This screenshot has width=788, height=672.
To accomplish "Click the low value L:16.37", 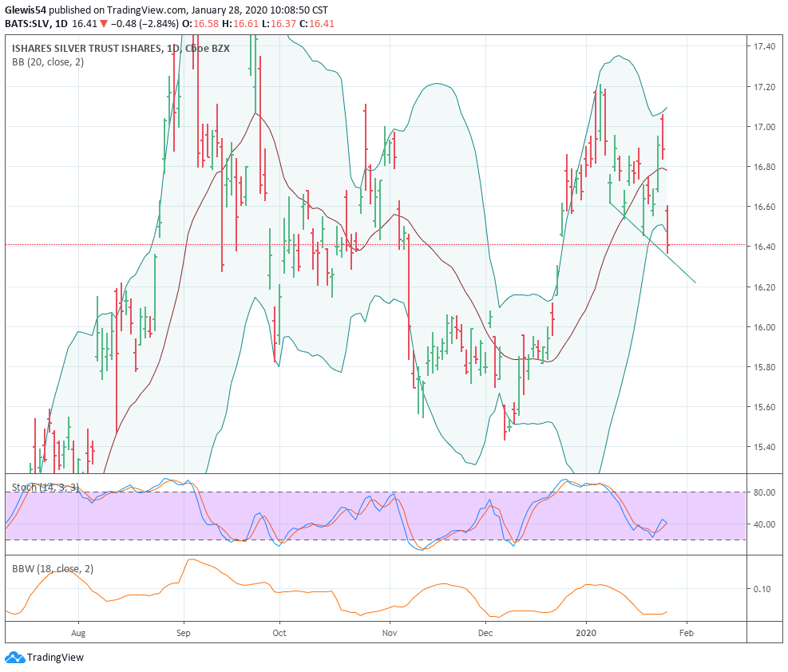I will tap(279, 24).
